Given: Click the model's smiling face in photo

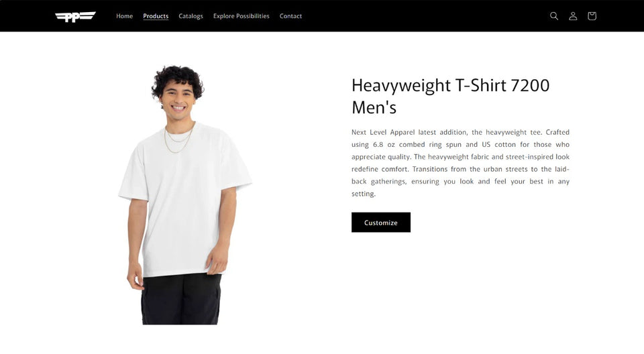Looking at the screenshot, I should [x=178, y=100].
